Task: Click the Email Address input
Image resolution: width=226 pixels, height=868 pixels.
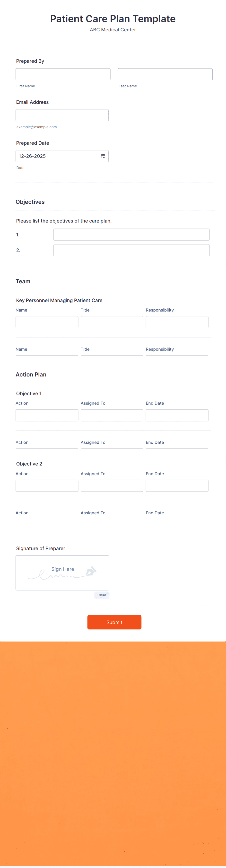Action: 62,115
